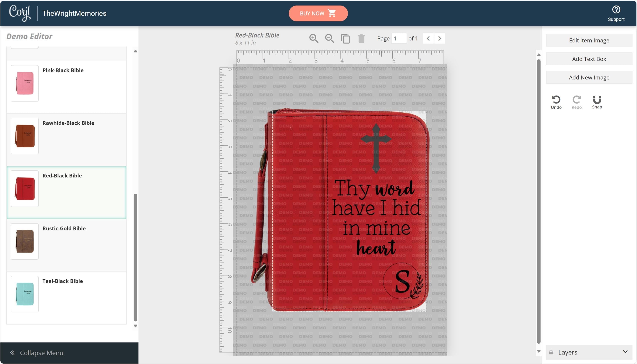637x364 pixels.
Task: Select Rustic-Gold Bible item
Action: (64, 228)
